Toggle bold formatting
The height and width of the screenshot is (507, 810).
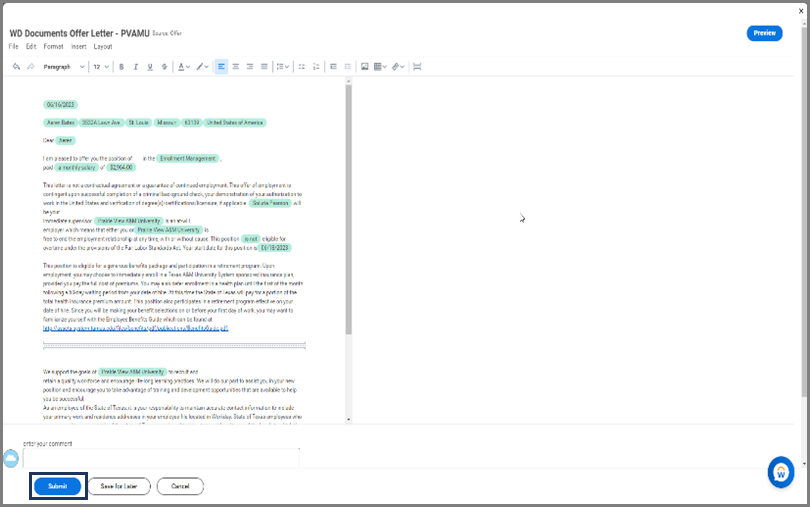click(x=122, y=67)
